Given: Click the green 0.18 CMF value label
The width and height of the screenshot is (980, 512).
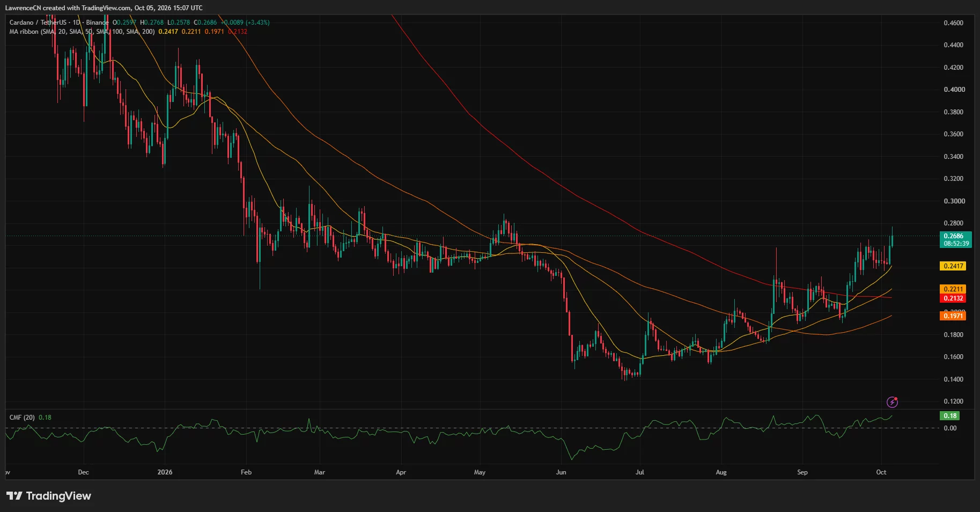Looking at the screenshot, I should coord(950,416).
